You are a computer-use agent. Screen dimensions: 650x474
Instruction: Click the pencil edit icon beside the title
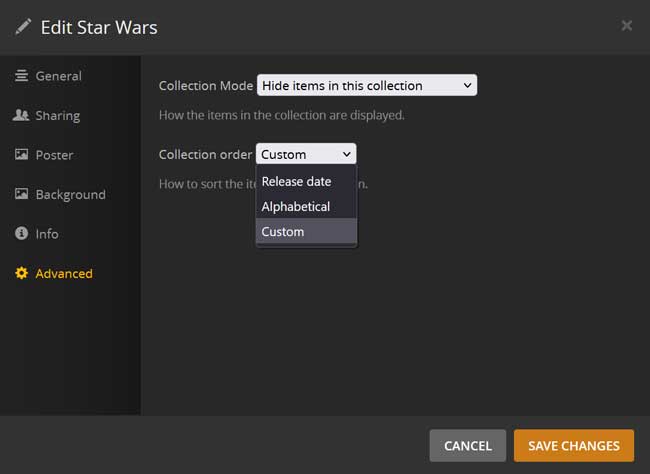click(x=23, y=27)
